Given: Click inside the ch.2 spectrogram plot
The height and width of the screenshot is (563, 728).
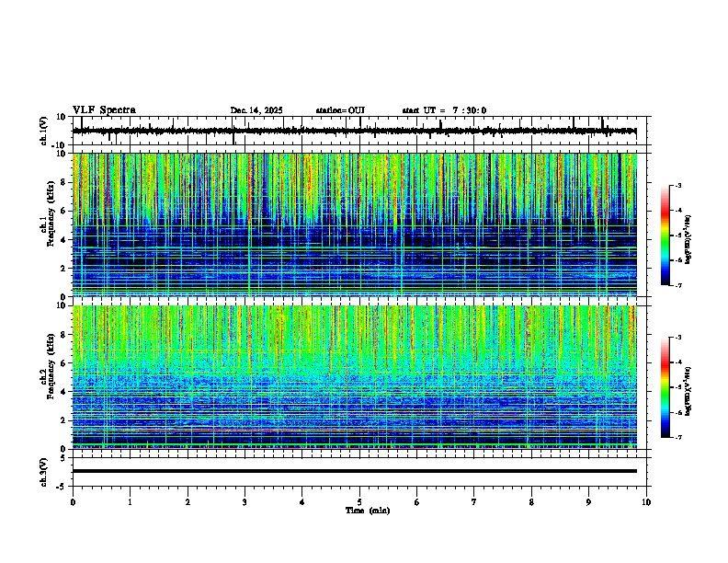Looking at the screenshot, I should [x=355, y=377].
